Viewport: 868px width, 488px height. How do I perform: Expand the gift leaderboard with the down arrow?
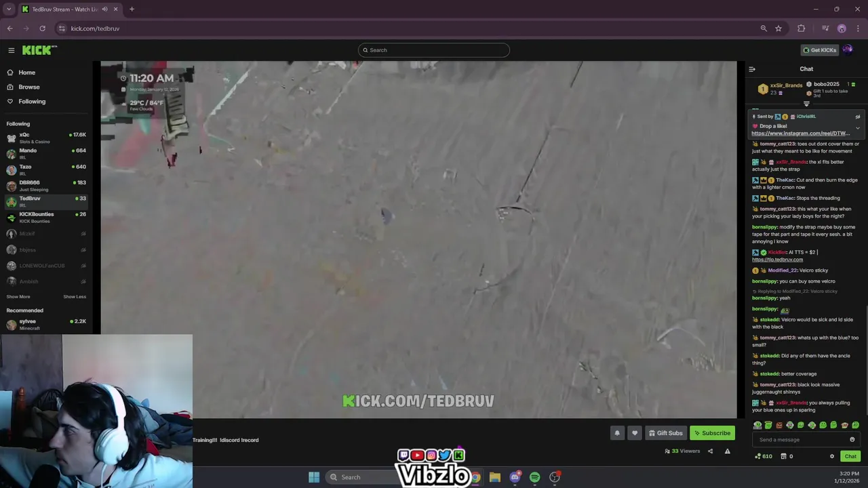point(806,104)
